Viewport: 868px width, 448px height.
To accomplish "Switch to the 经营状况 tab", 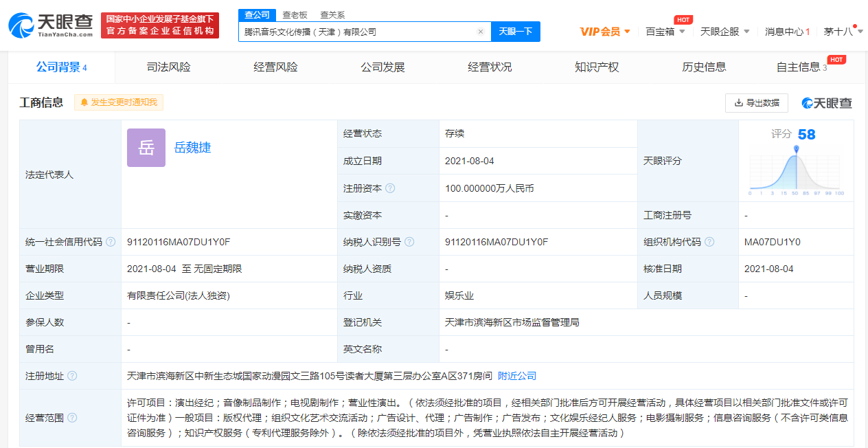I will point(490,67).
